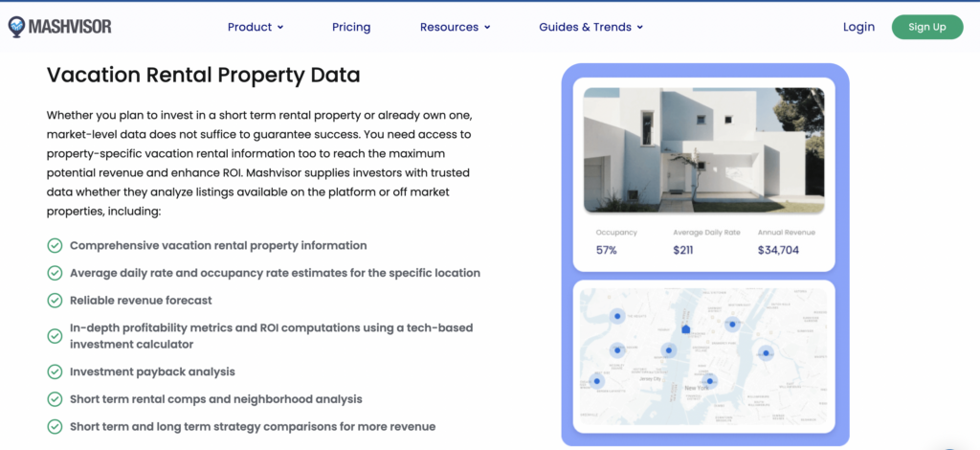The width and height of the screenshot is (980, 450).
Task: Click the house marker icon on the map
Action: [x=685, y=329]
